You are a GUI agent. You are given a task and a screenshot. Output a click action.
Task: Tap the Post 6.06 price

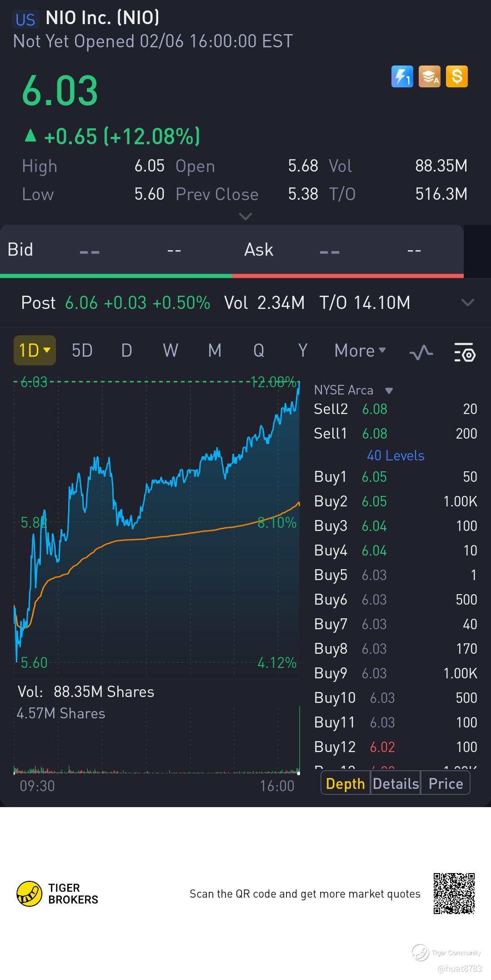[81, 303]
